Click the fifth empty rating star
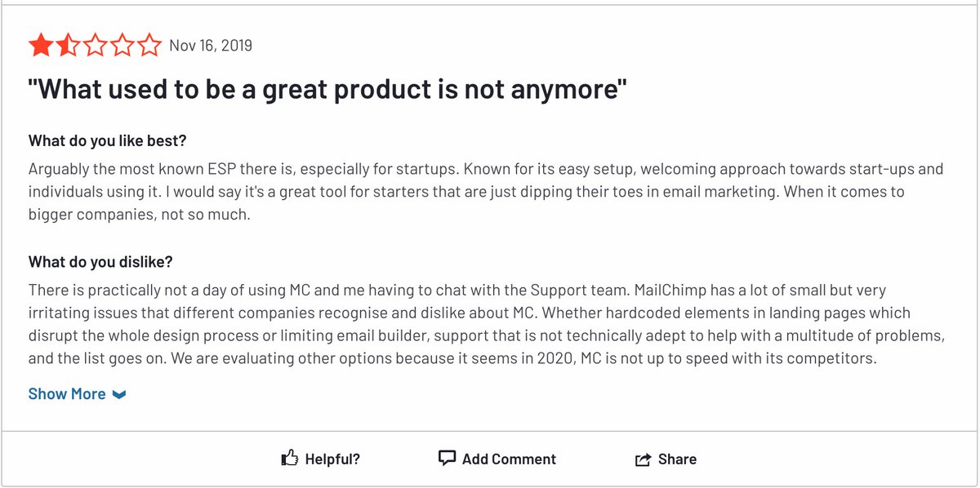Image resolution: width=980 pixels, height=488 pixels. click(x=149, y=46)
